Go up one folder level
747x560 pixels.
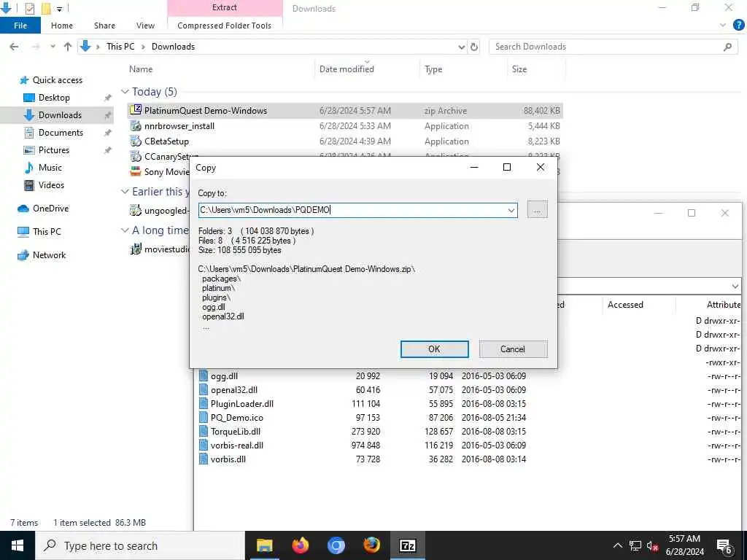click(x=68, y=47)
